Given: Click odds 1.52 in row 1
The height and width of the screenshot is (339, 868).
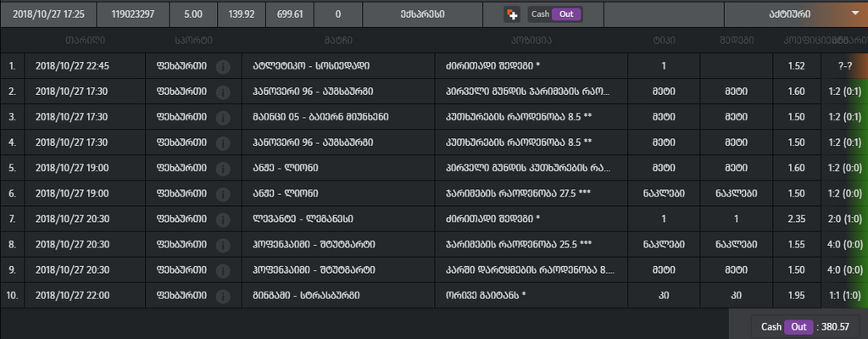Looking at the screenshot, I should click(796, 66).
